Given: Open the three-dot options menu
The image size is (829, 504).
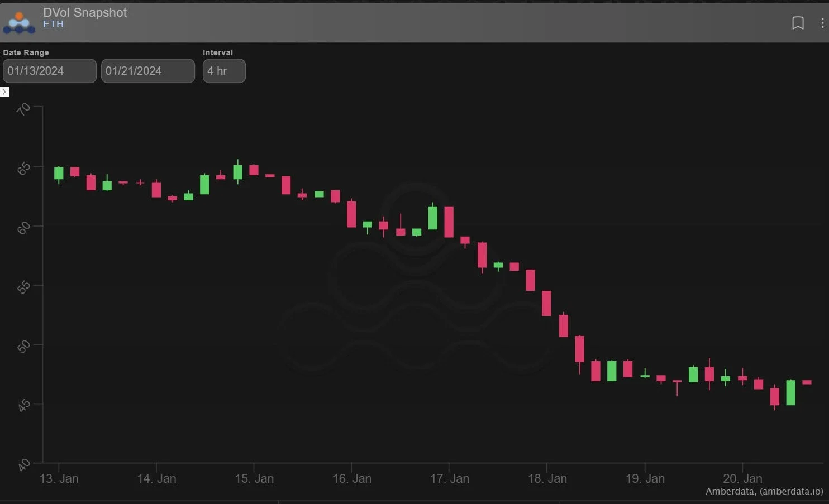Looking at the screenshot, I should coord(822,23).
